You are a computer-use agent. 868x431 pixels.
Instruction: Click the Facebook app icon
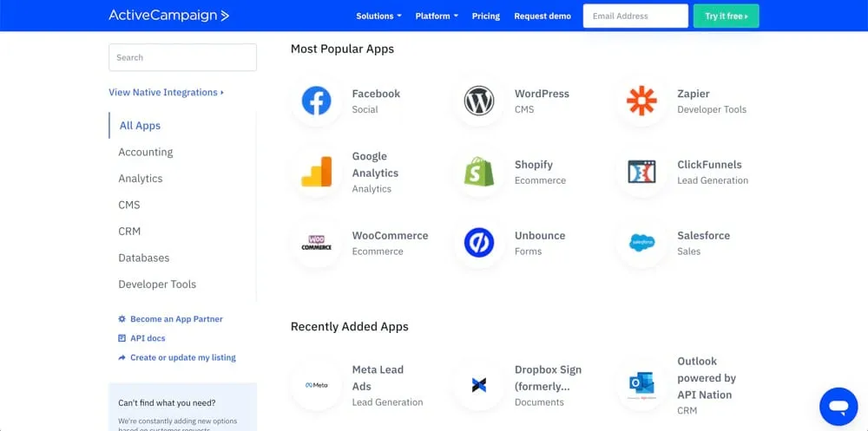pos(316,101)
